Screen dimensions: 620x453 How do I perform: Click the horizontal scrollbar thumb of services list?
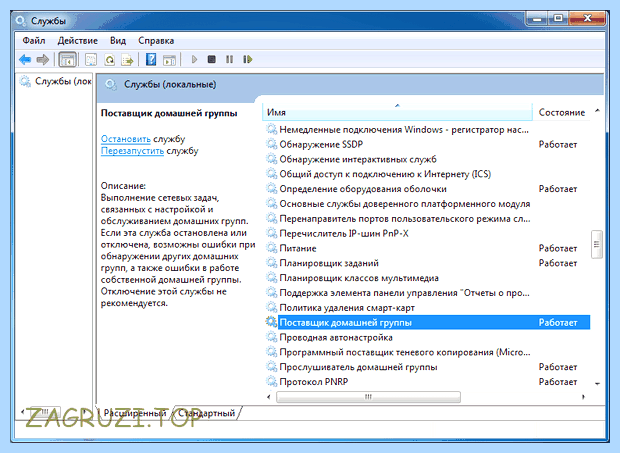point(368,396)
